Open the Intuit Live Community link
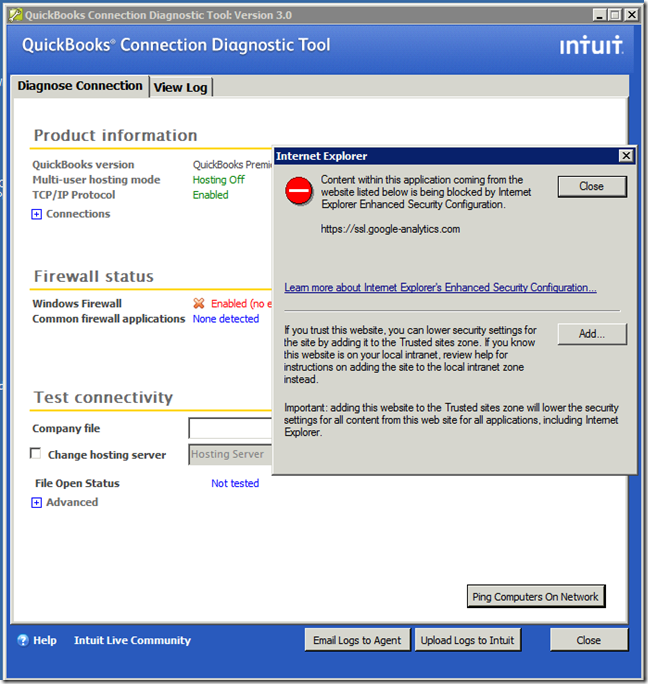The width and height of the screenshot is (648, 684). [133, 640]
